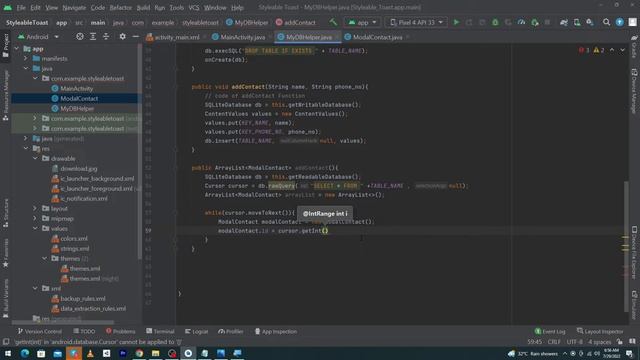Viewport: 640px width, 360px height.
Task: Go to previous highlighted error arrow
Action: pos(612,50)
